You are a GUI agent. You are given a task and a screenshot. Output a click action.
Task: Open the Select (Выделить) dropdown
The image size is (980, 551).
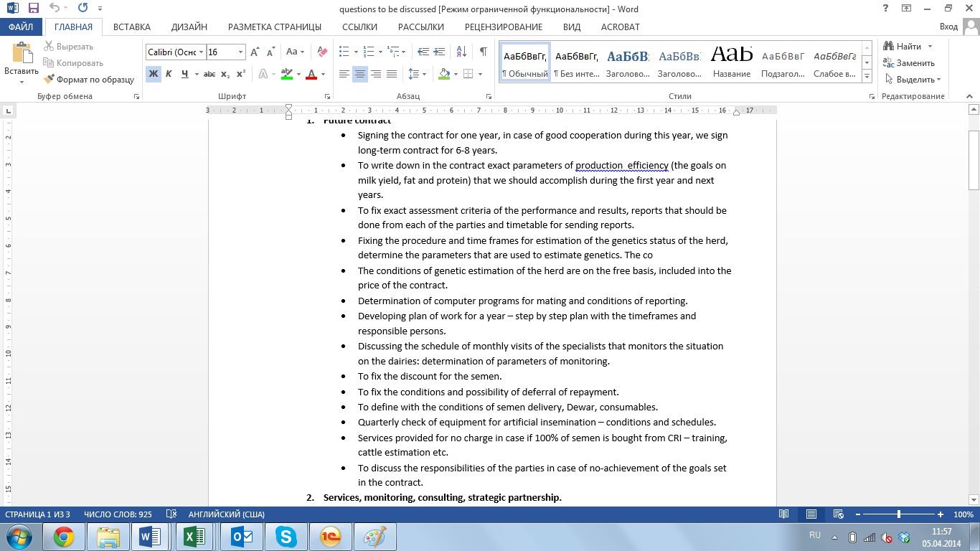pyautogui.click(x=913, y=80)
